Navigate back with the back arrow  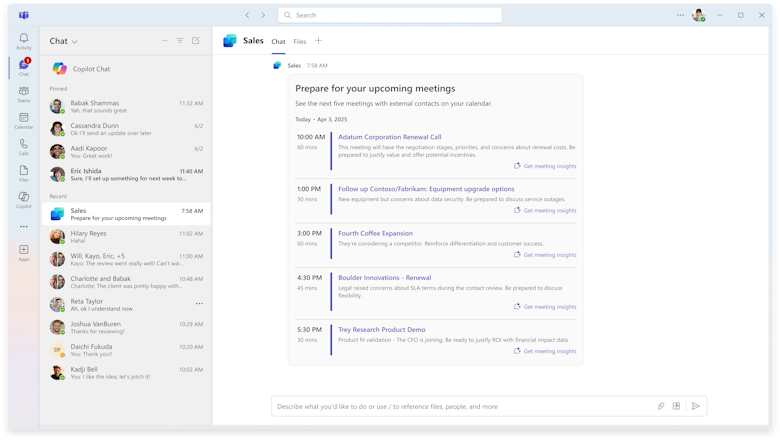click(x=248, y=15)
